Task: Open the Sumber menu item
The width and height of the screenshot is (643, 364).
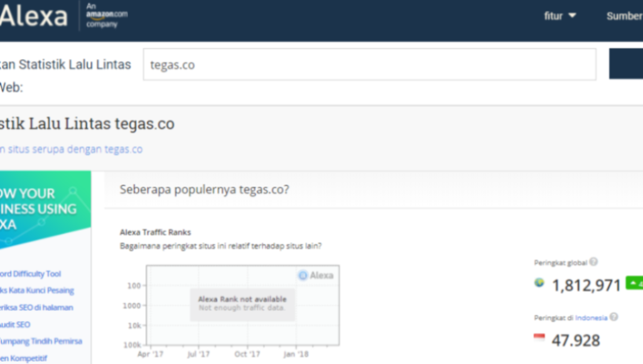Action: click(x=625, y=16)
